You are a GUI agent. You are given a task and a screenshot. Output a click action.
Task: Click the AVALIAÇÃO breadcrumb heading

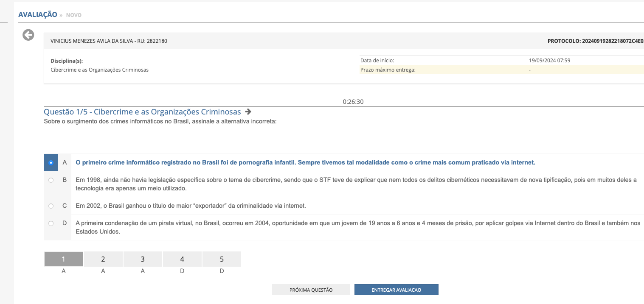pos(38,14)
